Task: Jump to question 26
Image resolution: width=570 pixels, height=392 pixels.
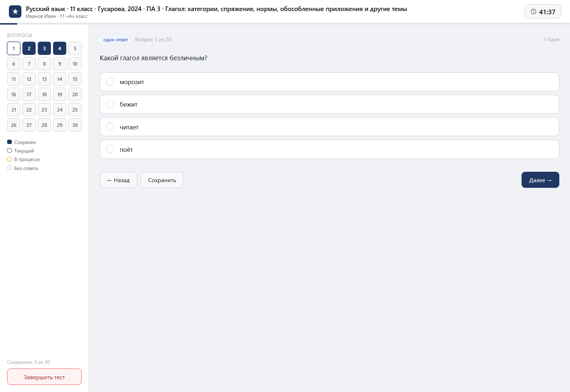Action: point(14,125)
